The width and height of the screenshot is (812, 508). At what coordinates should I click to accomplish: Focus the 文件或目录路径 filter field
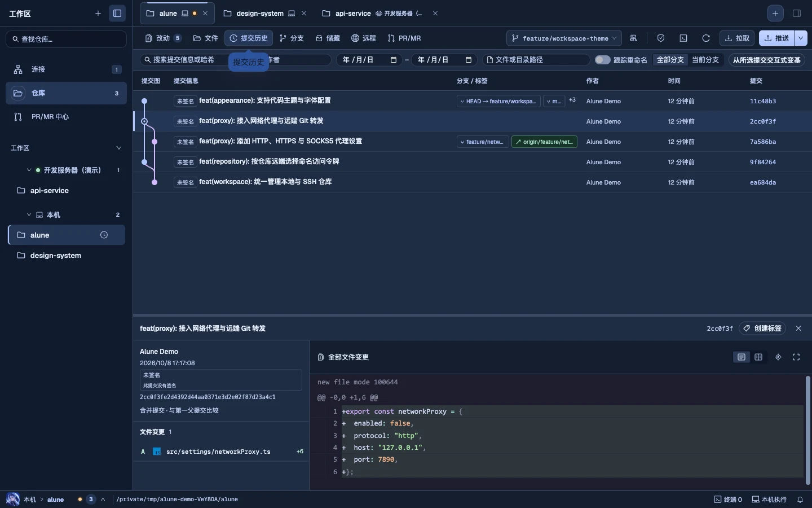[x=536, y=60]
